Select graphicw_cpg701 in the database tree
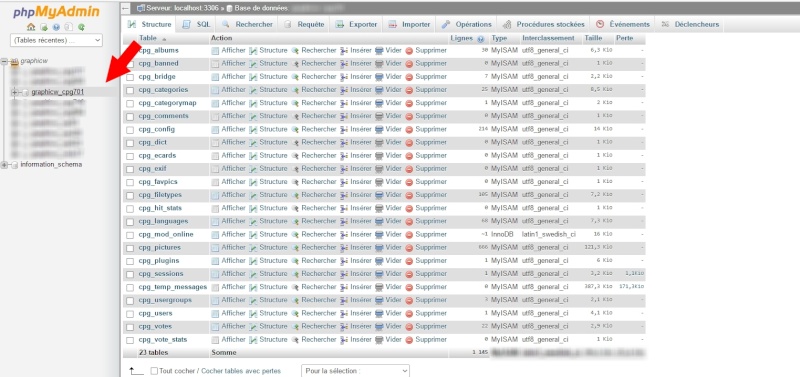The width and height of the screenshot is (800, 377). point(58,92)
